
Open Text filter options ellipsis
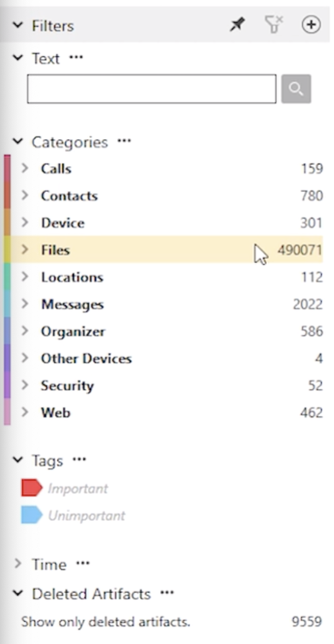coord(76,58)
